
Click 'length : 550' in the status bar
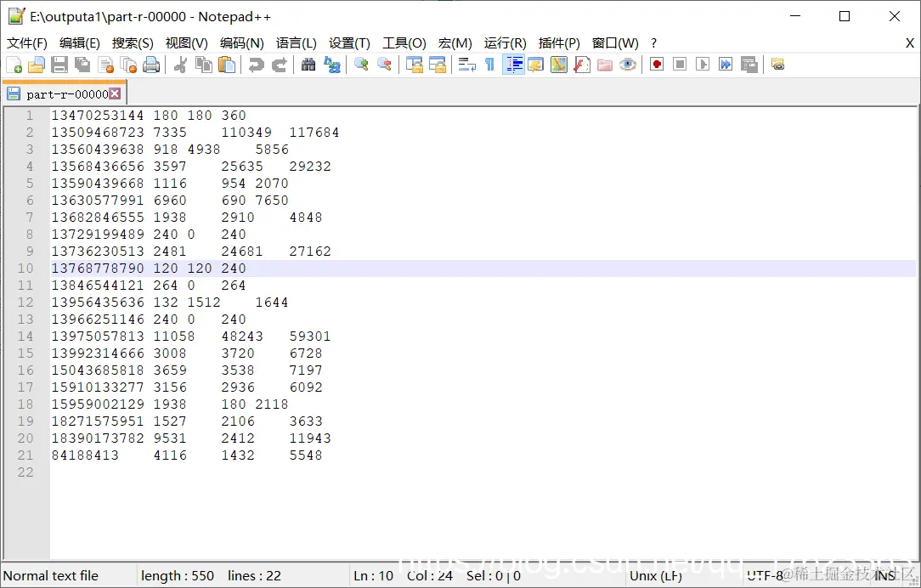pos(178,575)
